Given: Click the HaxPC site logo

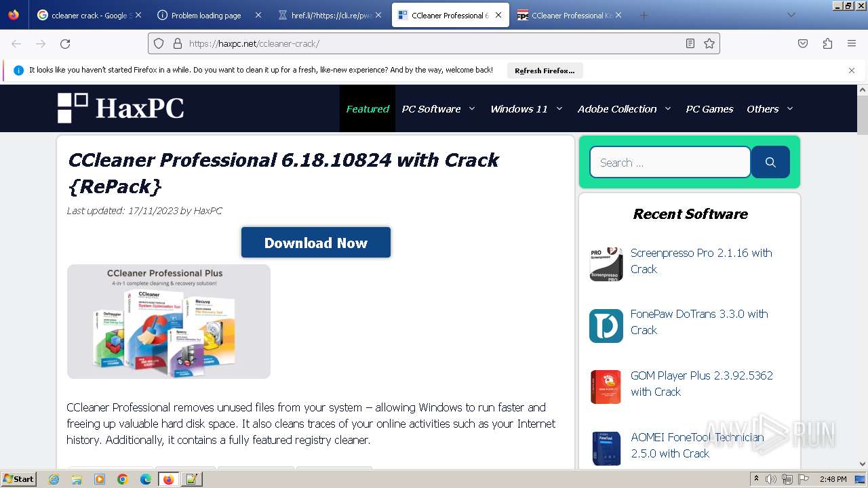Looking at the screenshot, I should pos(121,108).
